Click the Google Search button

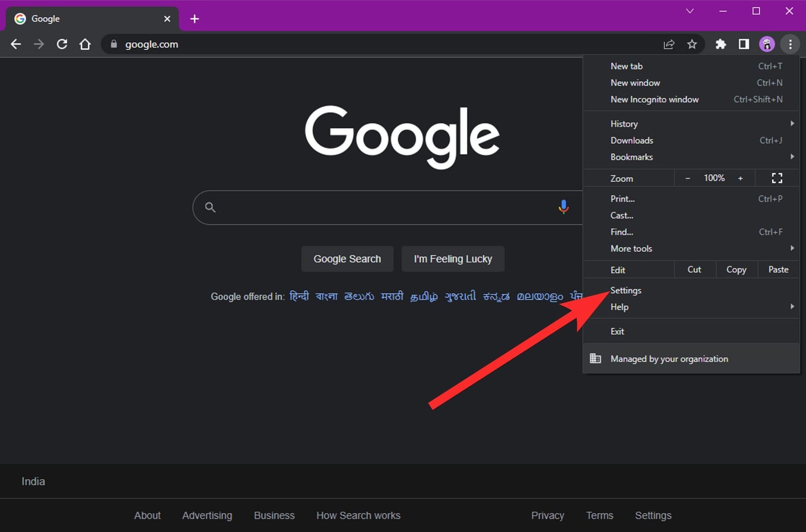(x=347, y=258)
